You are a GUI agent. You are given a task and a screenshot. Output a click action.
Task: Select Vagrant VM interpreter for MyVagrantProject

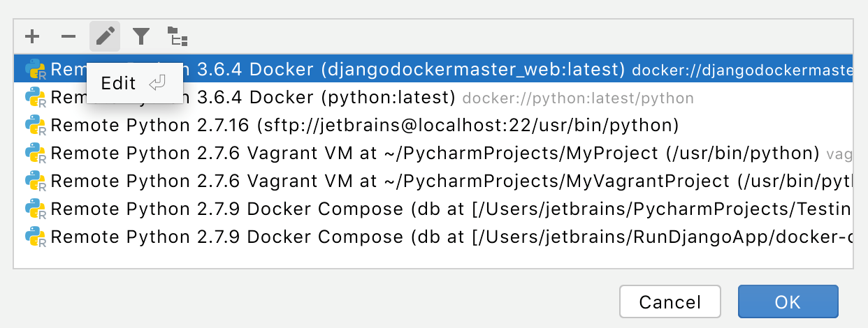[447, 181]
